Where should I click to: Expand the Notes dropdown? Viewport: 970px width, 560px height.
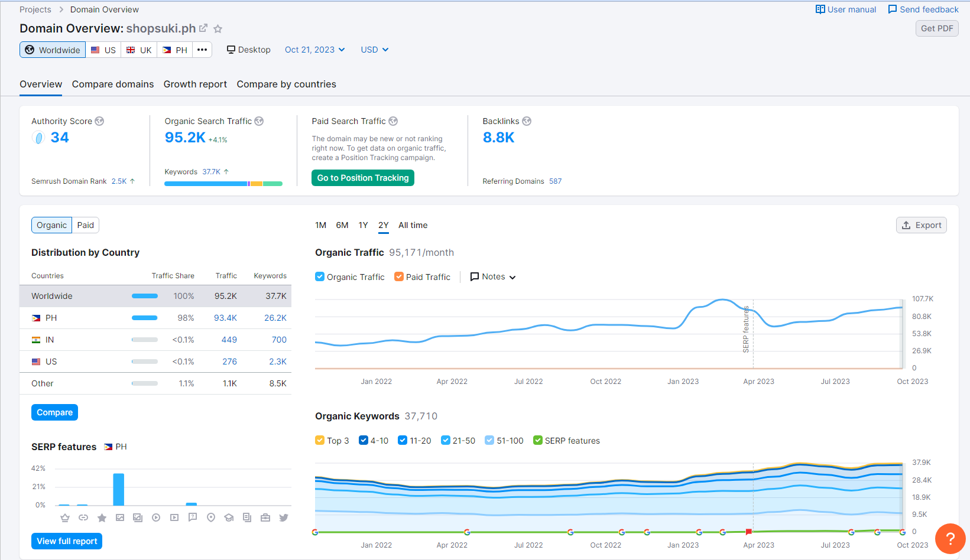[x=493, y=276]
